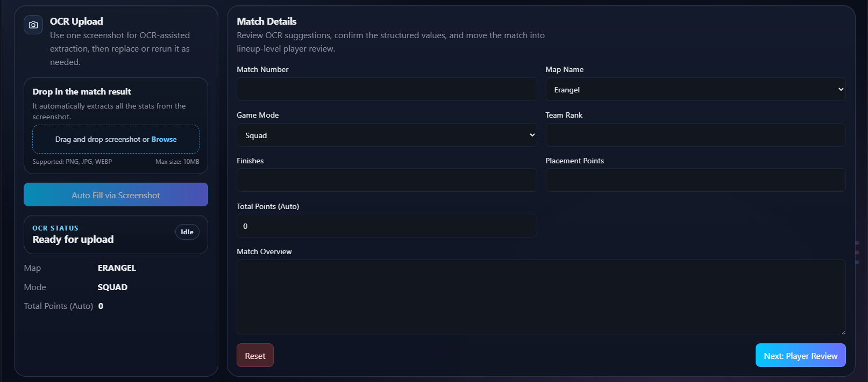Viewport: 868px width, 382px height.
Task: Click the pink dot on the right edge
Action: pos(857,252)
